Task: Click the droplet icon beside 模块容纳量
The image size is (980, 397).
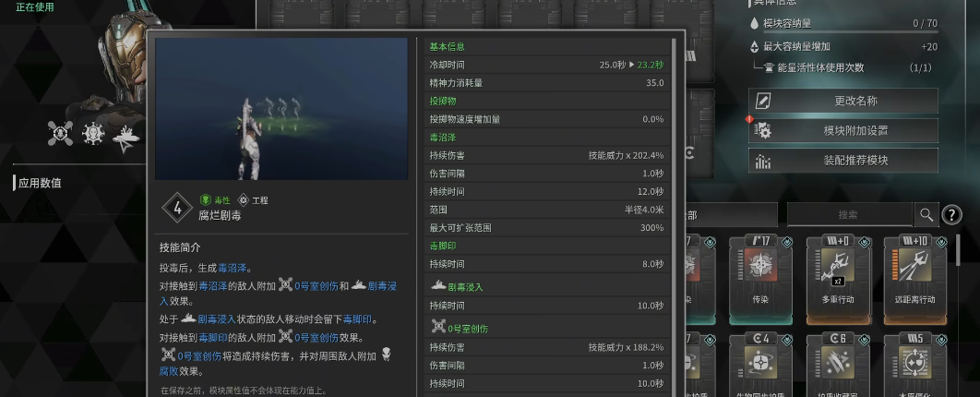Action: coord(754,24)
